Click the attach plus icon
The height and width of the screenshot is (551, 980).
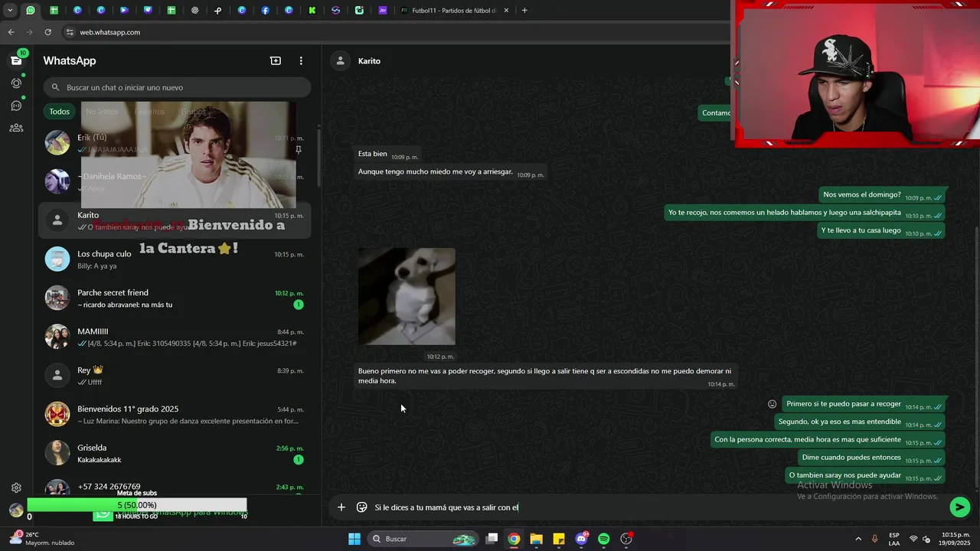341,507
